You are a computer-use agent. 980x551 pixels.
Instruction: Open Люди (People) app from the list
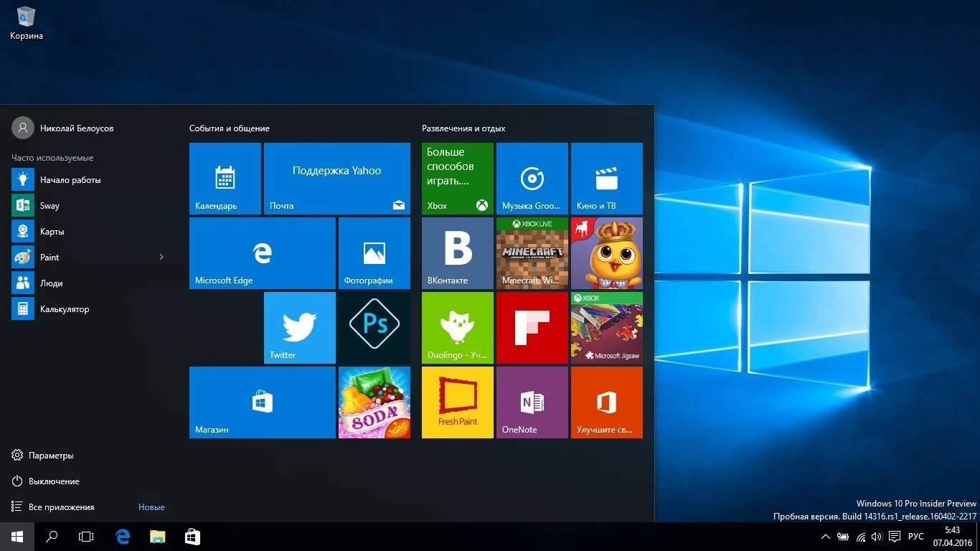click(89, 283)
